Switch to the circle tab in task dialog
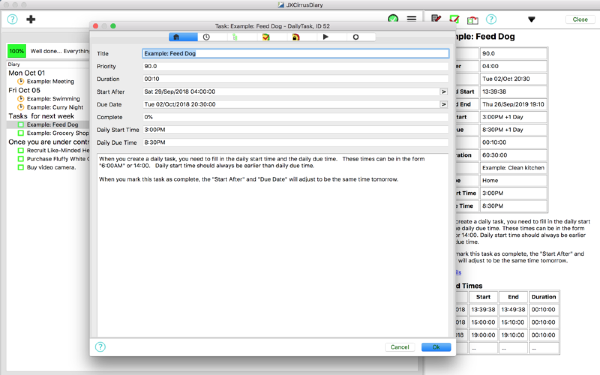The image size is (600, 375). 355,37
